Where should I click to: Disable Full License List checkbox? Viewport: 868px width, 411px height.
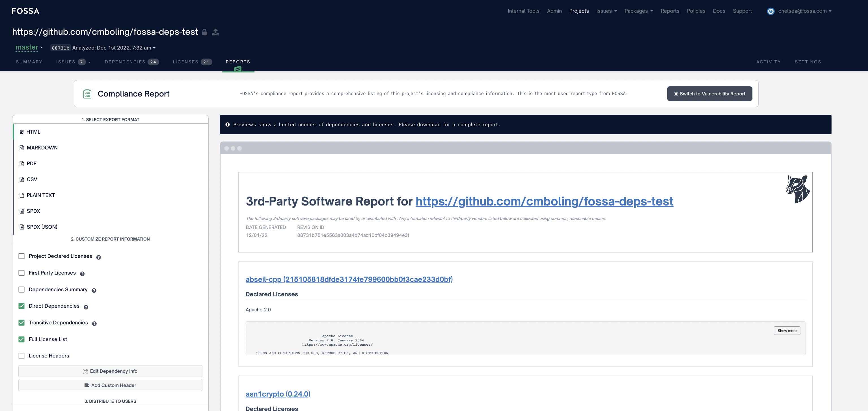click(x=21, y=339)
